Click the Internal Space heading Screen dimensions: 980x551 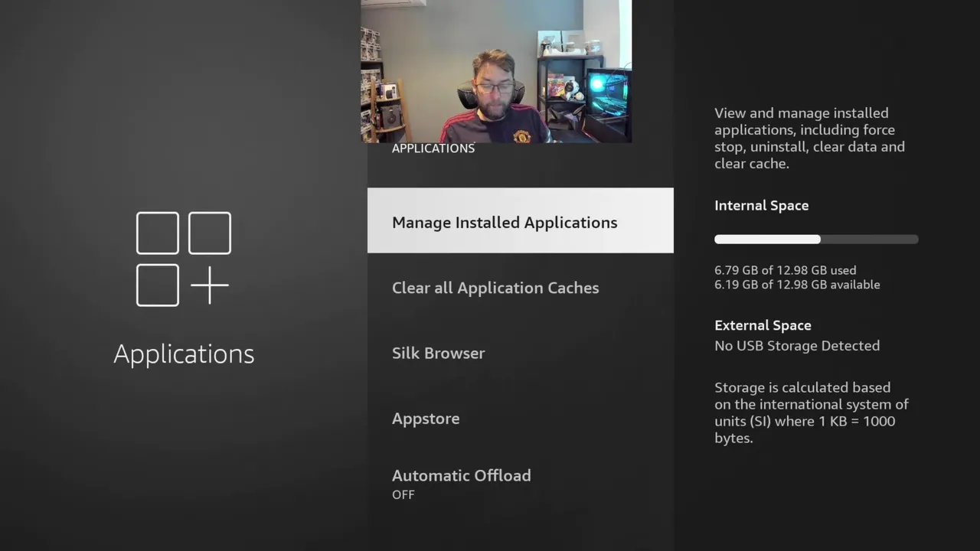762,205
